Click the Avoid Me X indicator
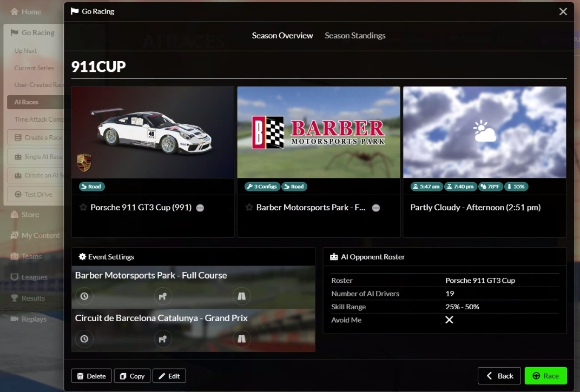The height and width of the screenshot is (392, 580). (x=449, y=320)
